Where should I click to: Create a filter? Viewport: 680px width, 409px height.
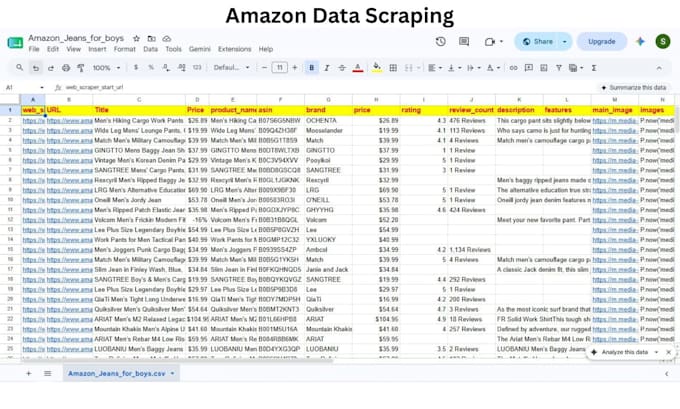[559, 68]
